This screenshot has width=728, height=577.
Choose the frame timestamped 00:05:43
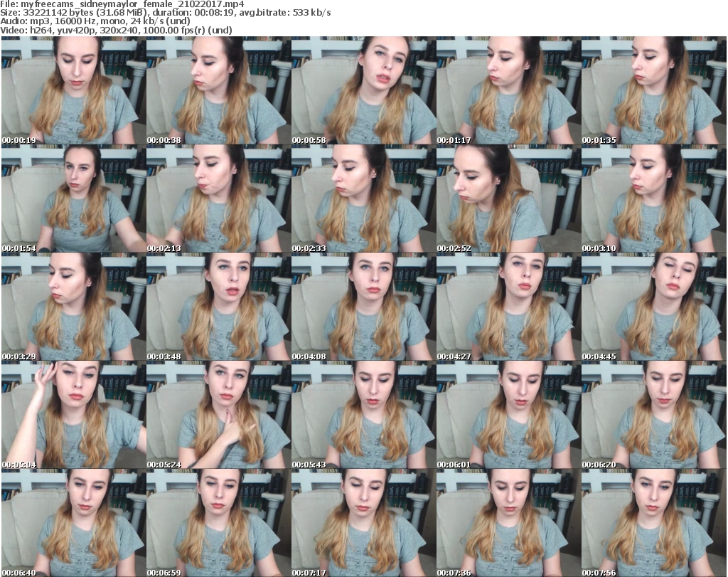[363, 415]
